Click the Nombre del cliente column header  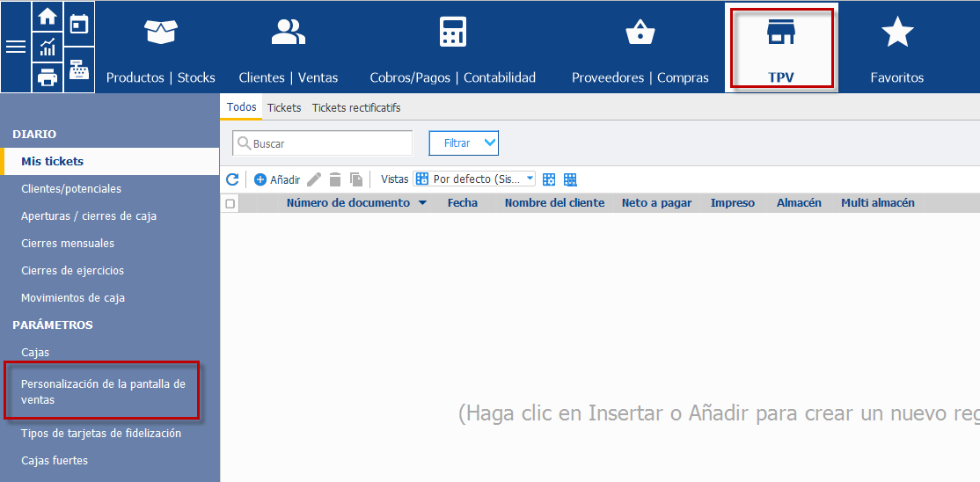click(554, 203)
